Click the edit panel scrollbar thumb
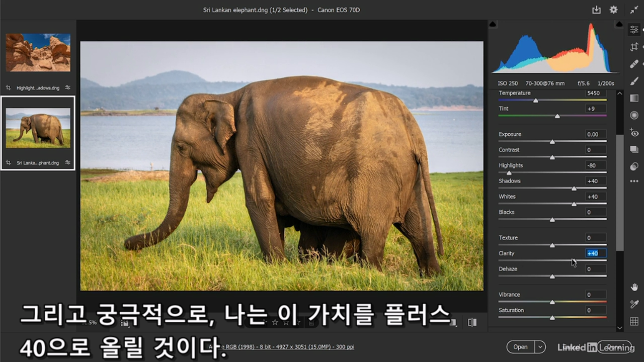Screen dimensions: 644x362 619,193
